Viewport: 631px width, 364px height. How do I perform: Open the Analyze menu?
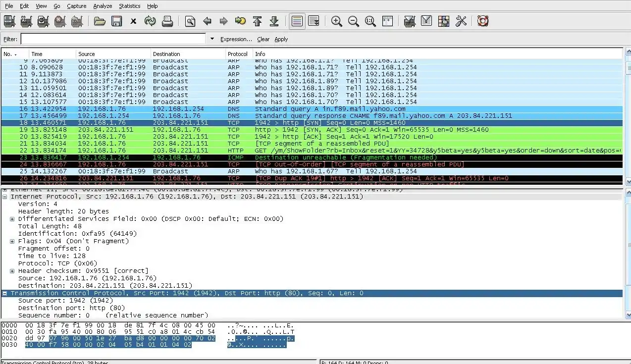point(103,6)
